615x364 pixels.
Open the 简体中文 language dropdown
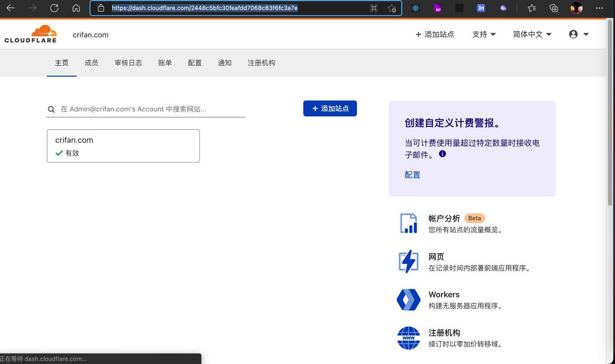532,34
